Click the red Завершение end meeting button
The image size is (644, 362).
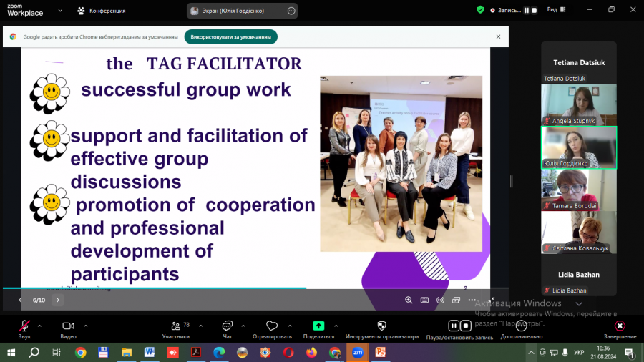click(x=620, y=330)
